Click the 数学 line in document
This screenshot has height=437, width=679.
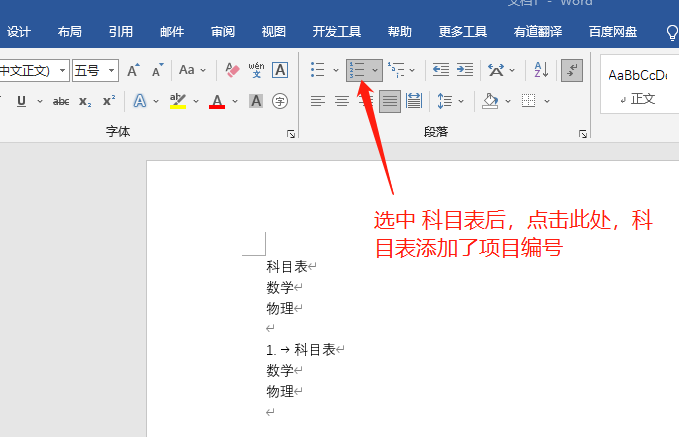pos(280,288)
